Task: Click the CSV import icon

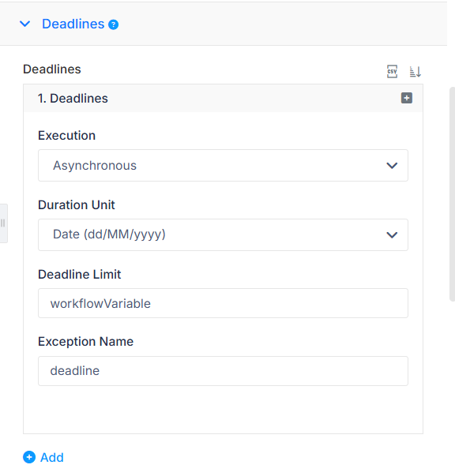Action: click(392, 72)
